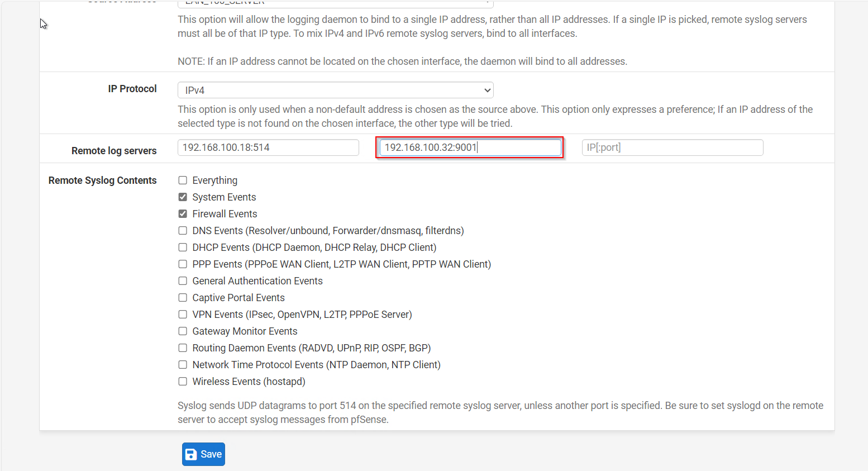
Task: Click the first remote log server field
Action: [x=268, y=148]
